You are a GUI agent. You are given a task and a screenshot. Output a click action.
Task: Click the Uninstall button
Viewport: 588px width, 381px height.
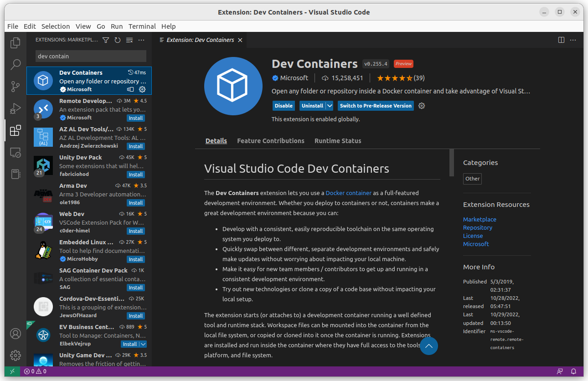pyautogui.click(x=313, y=106)
